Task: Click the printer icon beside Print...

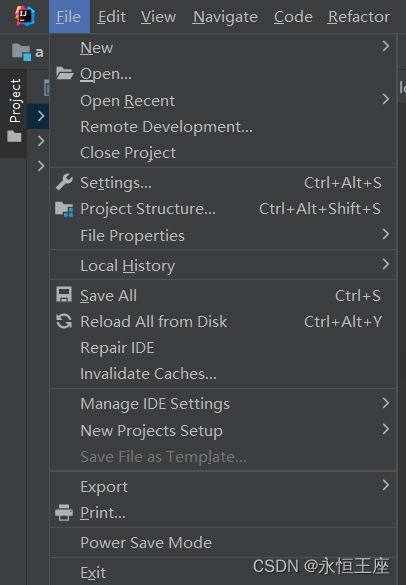Action: click(64, 513)
